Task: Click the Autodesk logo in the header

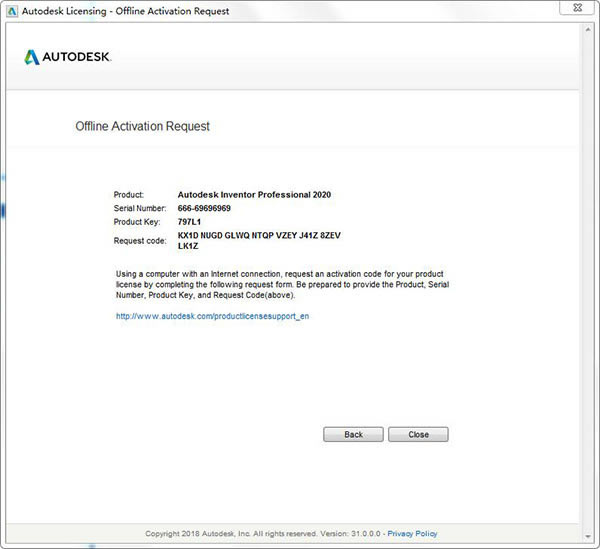Action: 68,57
